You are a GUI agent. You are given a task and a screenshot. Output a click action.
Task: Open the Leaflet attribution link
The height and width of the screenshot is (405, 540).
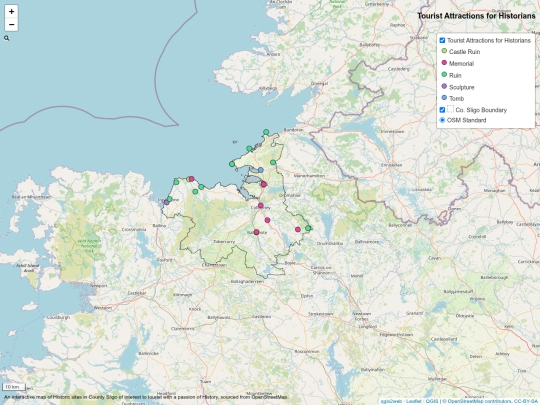click(413, 401)
